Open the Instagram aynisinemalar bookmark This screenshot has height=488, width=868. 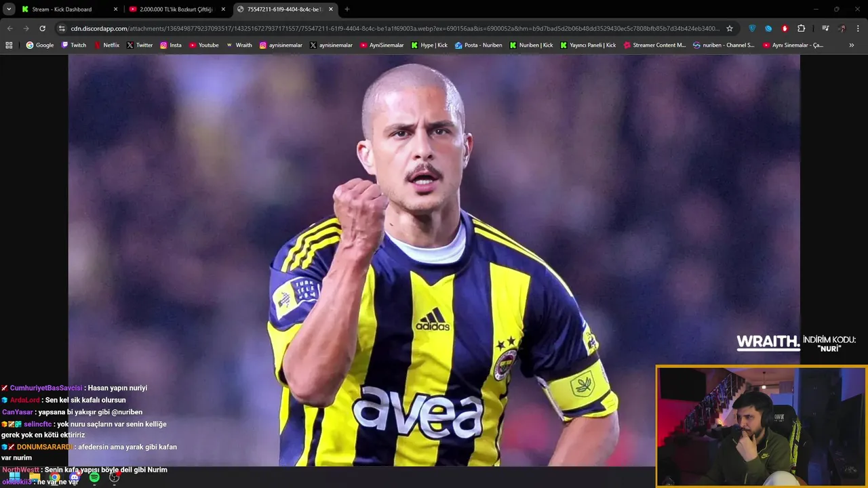281,45
